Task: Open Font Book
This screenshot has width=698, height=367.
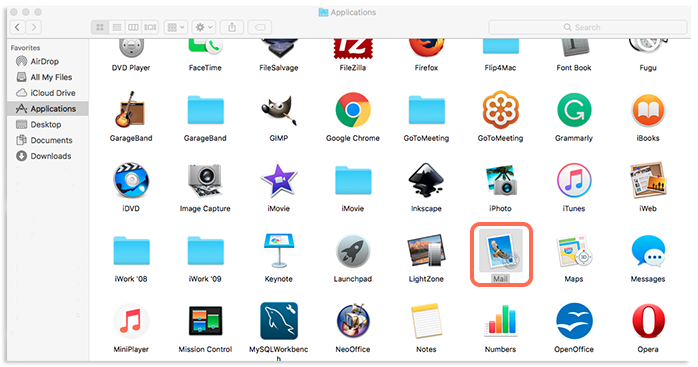Action: [574, 48]
